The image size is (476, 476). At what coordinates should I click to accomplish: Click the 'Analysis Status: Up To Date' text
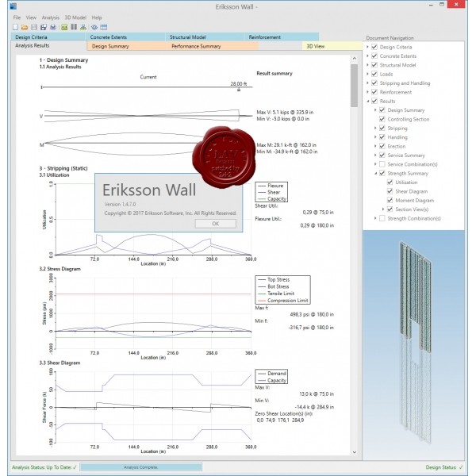(44, 467)
